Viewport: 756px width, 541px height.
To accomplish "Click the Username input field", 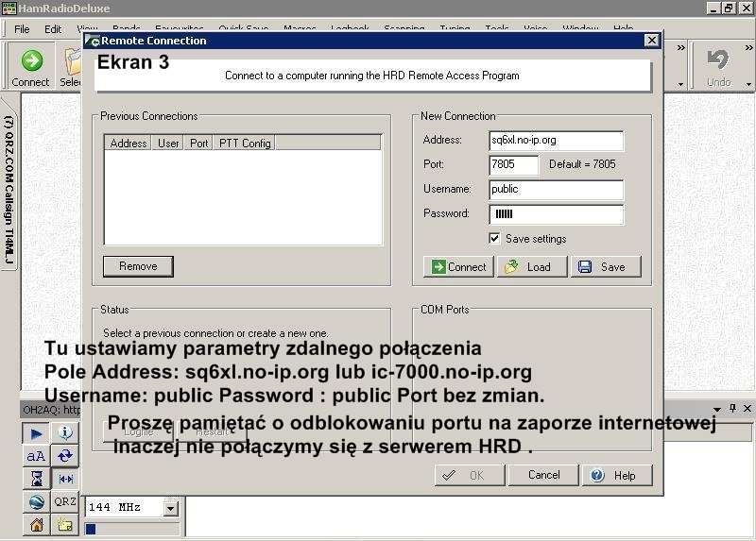I will click(556, 190).
